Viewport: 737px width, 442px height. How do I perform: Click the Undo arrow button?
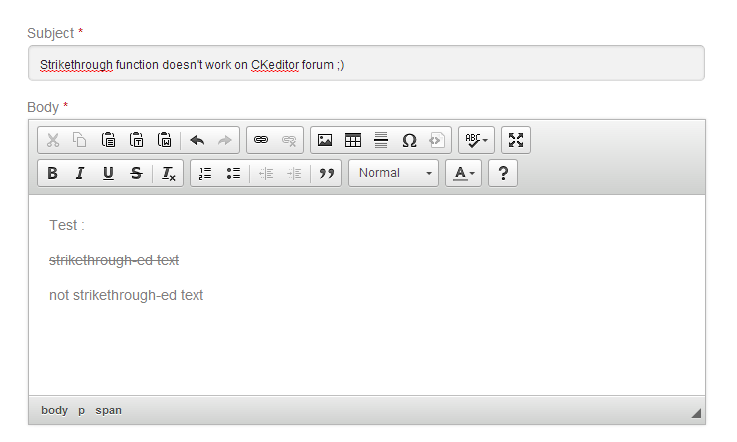click(x=197, y=140)
